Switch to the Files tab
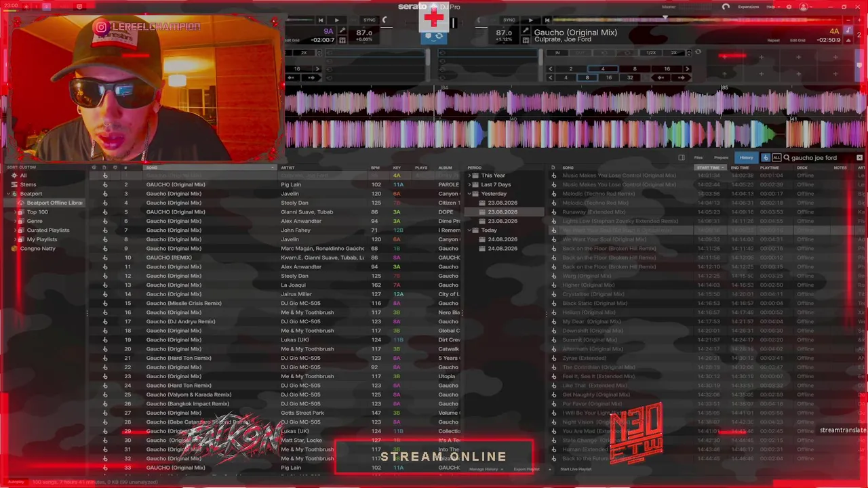This screenshot has height=488, width=868. (x=698, y=158)
